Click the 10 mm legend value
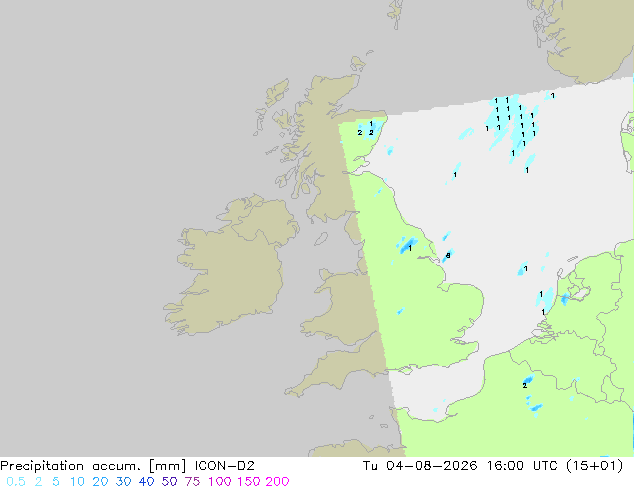 (x=77, y=482)
